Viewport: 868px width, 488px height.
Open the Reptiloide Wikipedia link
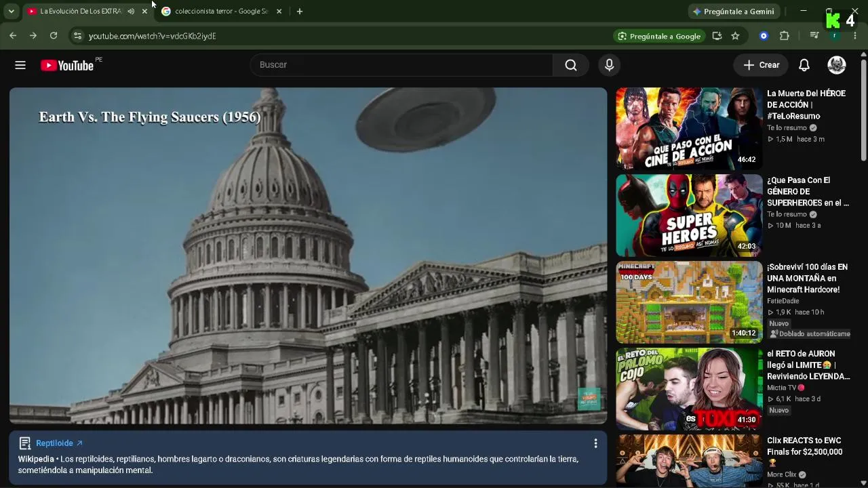pos(60,443)
